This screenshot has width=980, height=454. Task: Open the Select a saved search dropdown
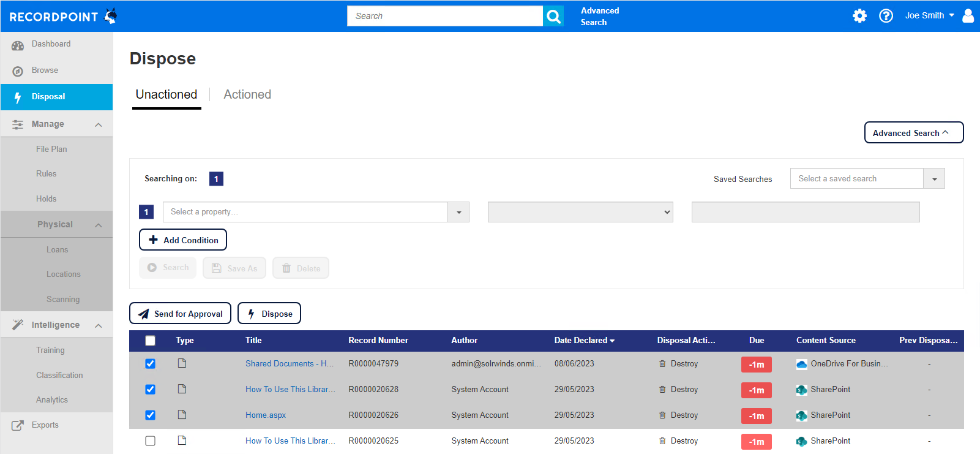(x=933, y=179)
